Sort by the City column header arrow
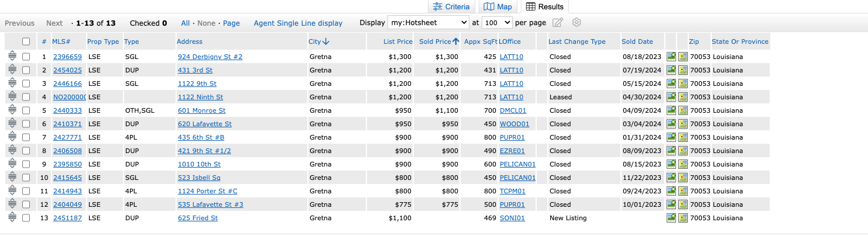 click(x=326, y=41)
